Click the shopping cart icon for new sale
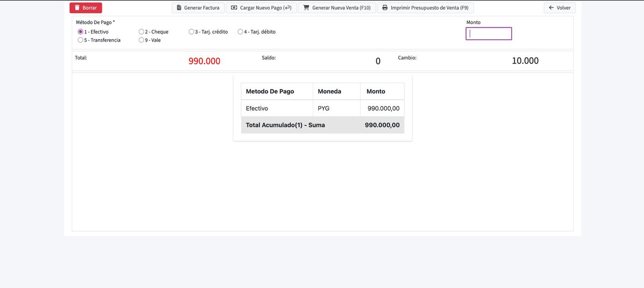The width and height of the screenshot is (644, 288). point(306,8)
